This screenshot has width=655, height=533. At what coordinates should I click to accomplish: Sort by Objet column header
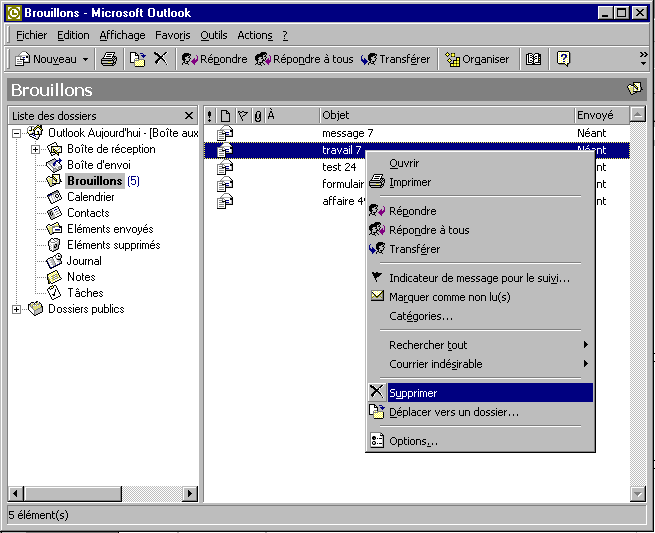click(x=447, y=115)
